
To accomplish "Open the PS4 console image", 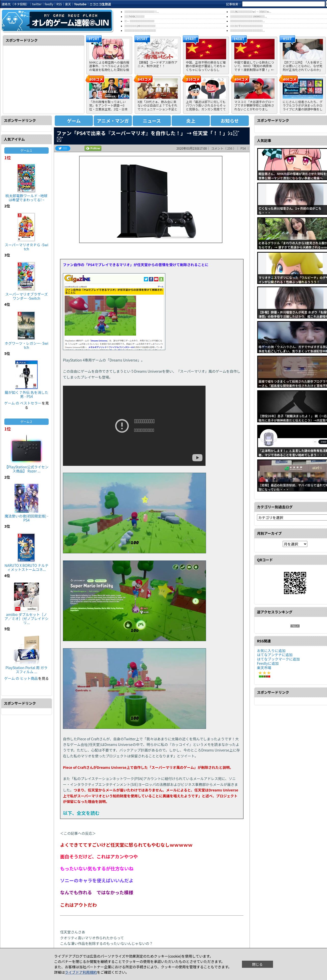I will pyautogui.click(x=151, y=199).
